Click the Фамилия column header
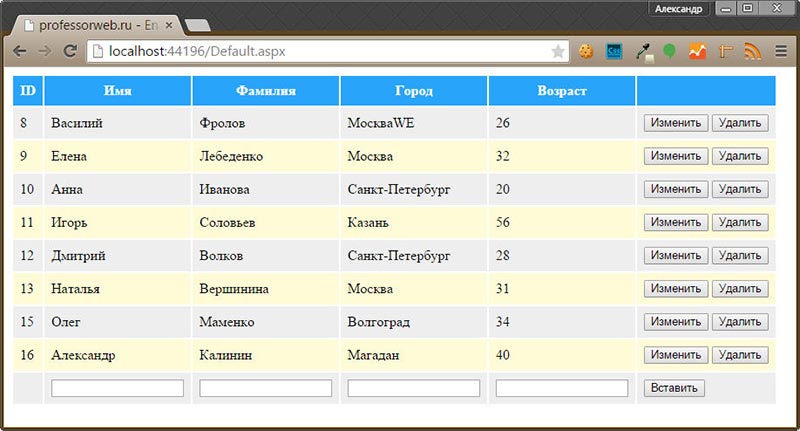Image resolution: width=800 pixels, height=431 pixels. click(x=266, y=91)
